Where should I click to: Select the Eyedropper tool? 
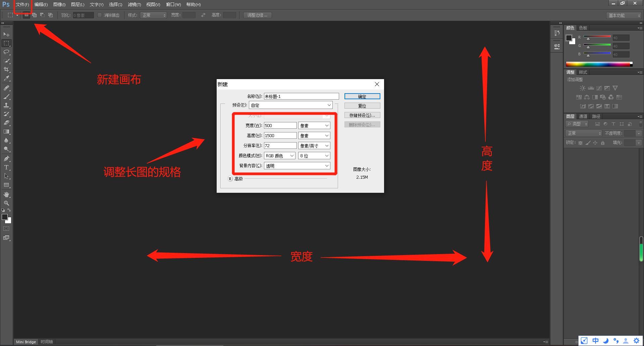[x=6, y=78]
